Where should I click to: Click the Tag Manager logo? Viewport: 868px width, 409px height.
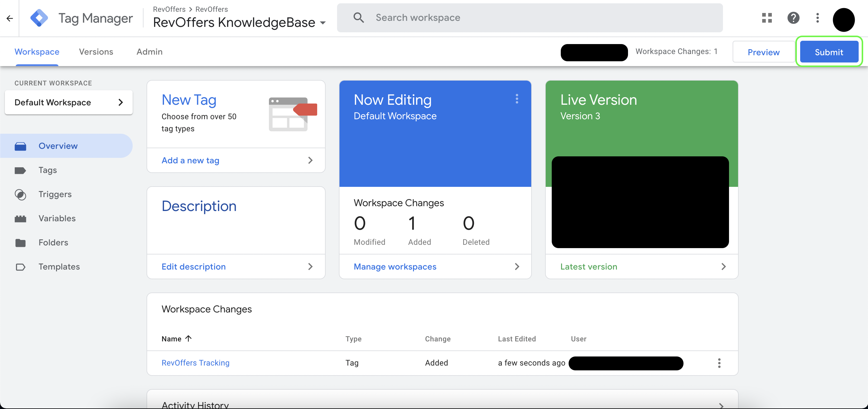point(39,18)
